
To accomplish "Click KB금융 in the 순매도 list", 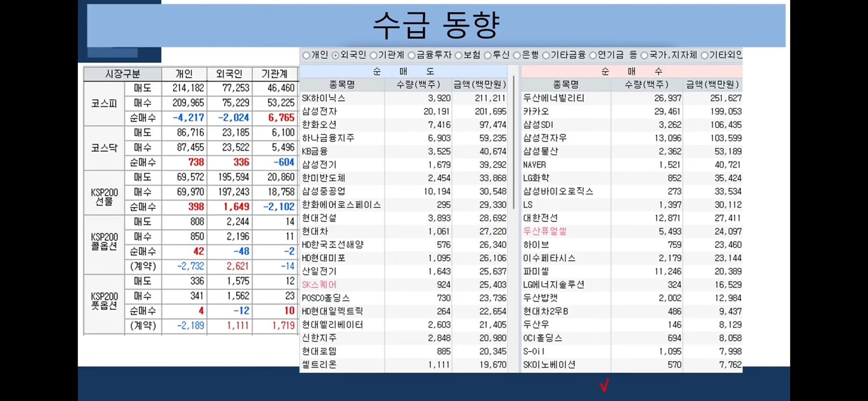I will click(x=315, y=151).
